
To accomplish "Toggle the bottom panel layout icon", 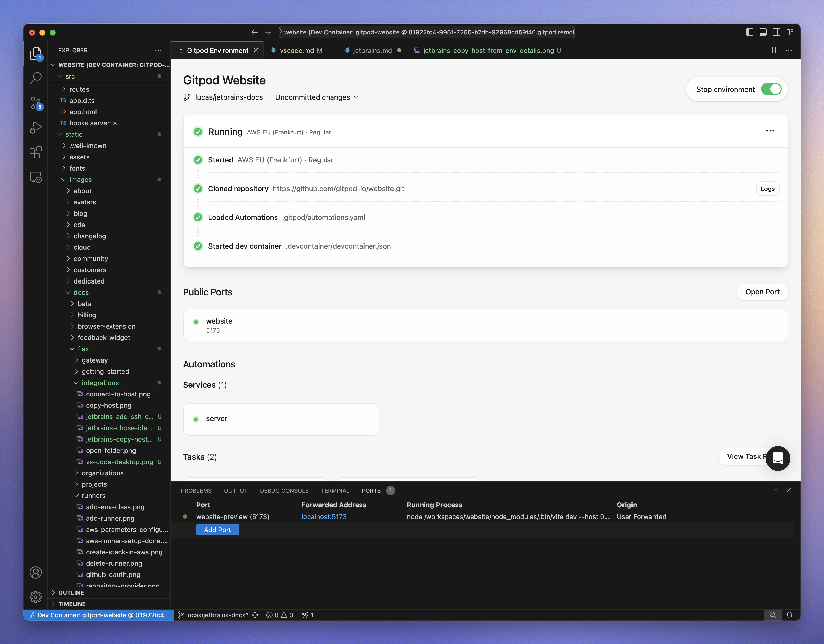I will (763, 32).
